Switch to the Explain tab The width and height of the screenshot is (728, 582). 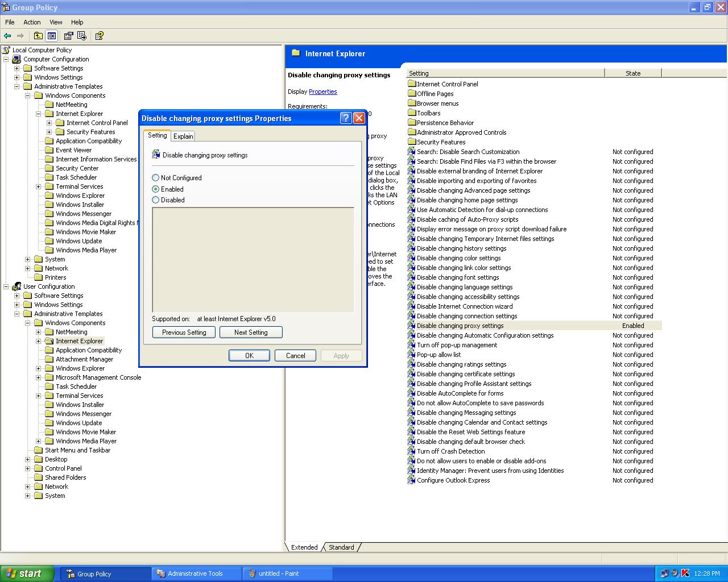click(x=183, y=136)
